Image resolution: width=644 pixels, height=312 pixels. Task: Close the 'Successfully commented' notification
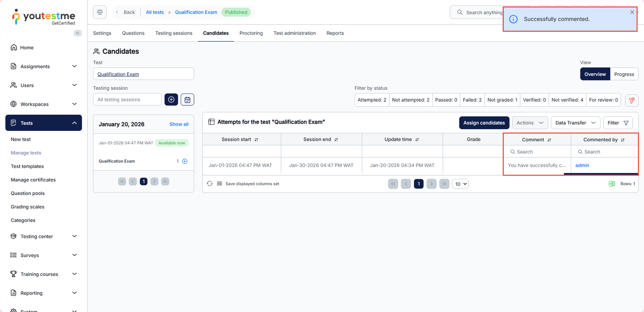(632, 12)
